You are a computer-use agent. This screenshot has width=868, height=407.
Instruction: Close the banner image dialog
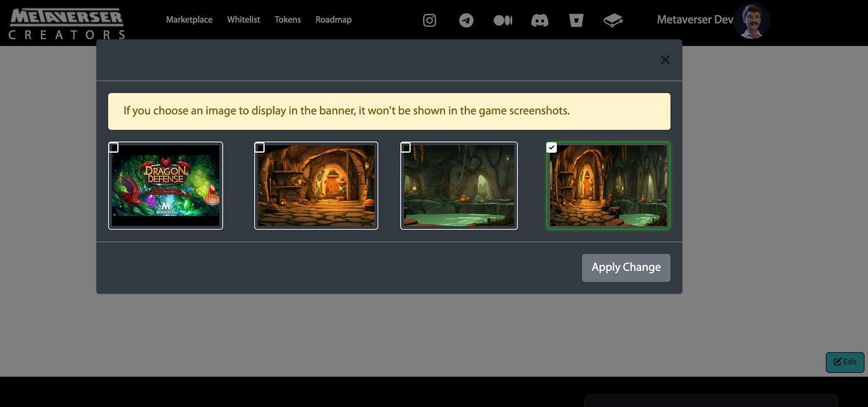(665, 60)
